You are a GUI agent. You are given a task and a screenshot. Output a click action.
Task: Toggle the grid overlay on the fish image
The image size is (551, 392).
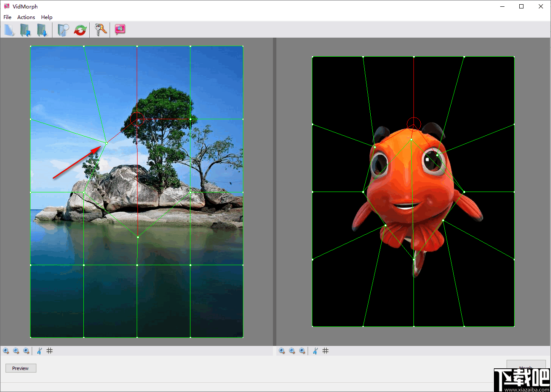[325, 351]
